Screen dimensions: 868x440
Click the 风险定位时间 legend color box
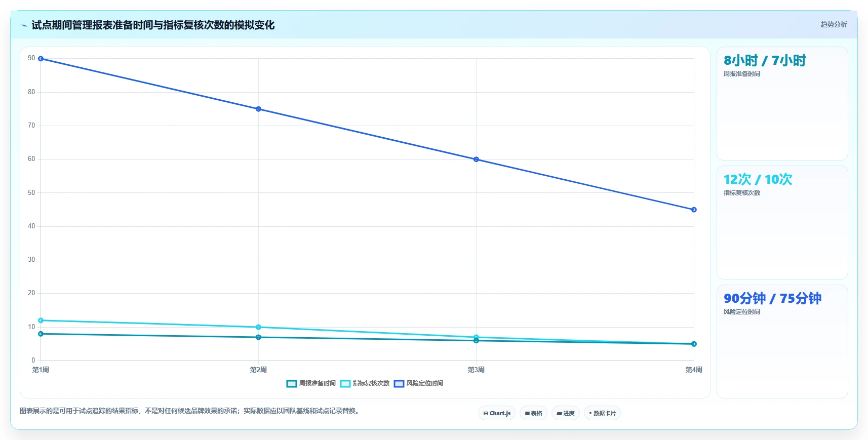pos(399,383)
